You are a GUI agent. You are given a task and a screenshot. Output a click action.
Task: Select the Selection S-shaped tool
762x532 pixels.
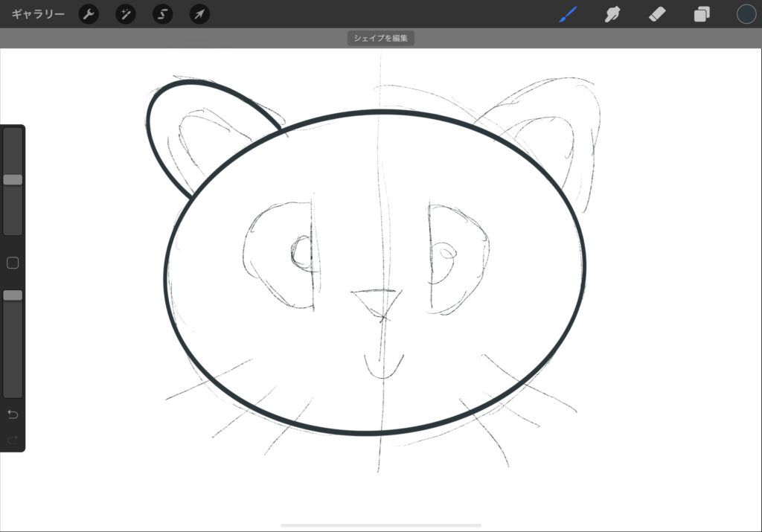click(x=162, y=14)
